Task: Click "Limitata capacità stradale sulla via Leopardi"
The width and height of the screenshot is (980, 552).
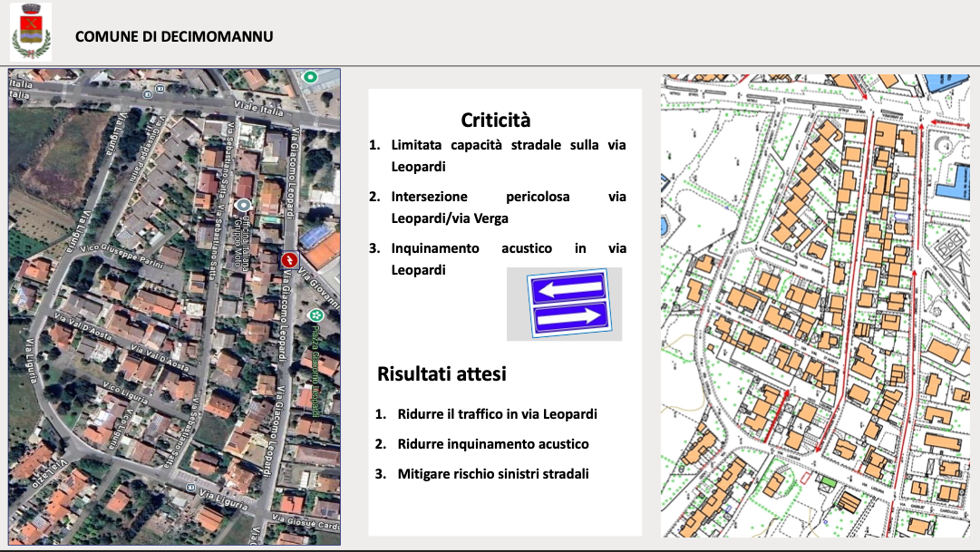Action: pos(508,156)
